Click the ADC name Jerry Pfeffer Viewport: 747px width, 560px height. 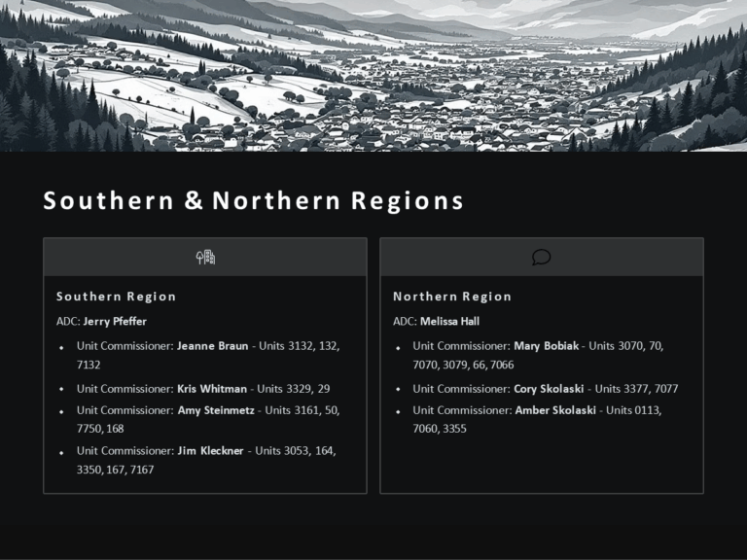(x=115, y=321)
